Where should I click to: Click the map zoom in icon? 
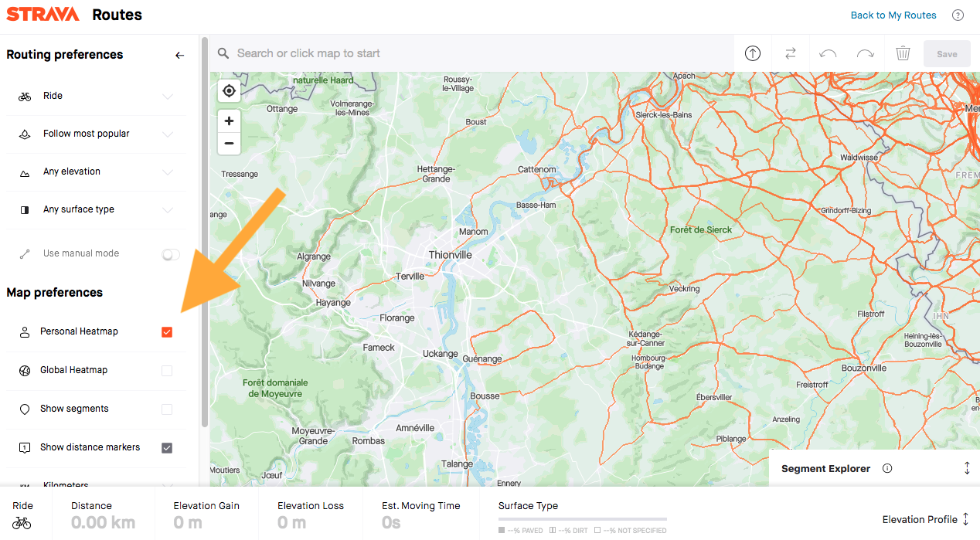point(229,121)
